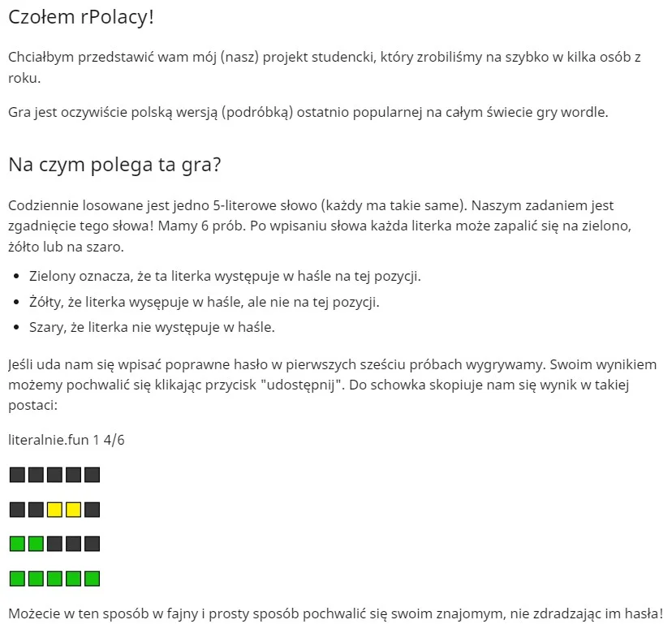Click last gray square in top emoji row
This screenshot has width=672, height=624.
93,475
